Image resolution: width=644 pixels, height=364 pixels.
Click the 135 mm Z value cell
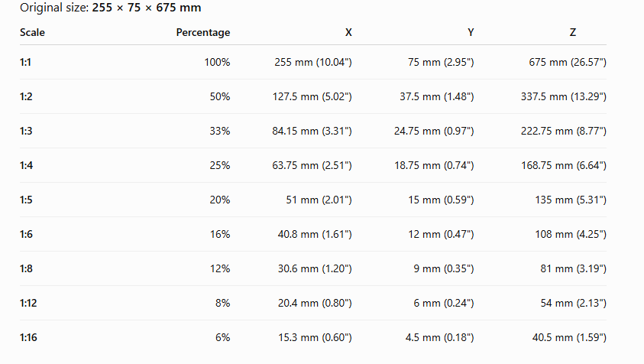pos(571,200)
